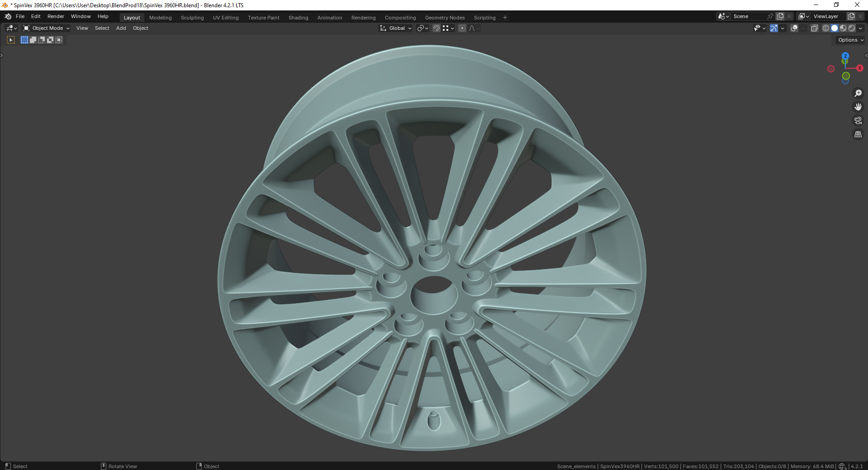Click the hand pan view icon
The width and height of the screenshot is (868, 470).
point(858,107)
